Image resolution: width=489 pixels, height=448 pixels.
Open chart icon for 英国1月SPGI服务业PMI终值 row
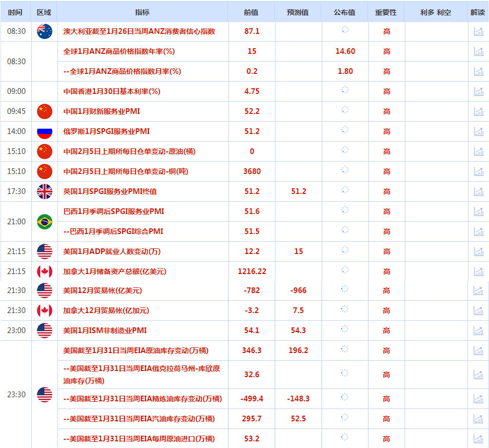click(x=479, y=191)
